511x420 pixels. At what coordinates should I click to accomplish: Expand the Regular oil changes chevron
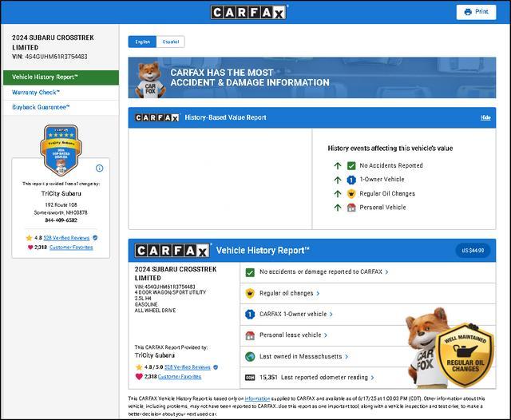pos(318,294)
